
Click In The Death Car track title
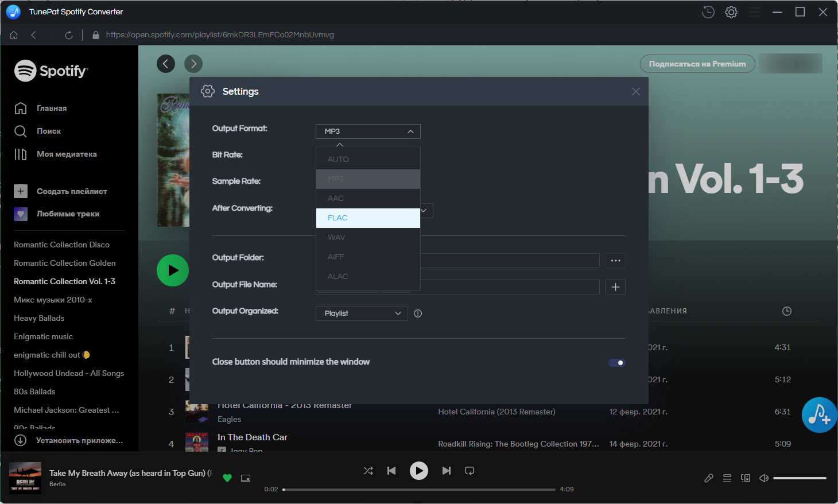253,437
